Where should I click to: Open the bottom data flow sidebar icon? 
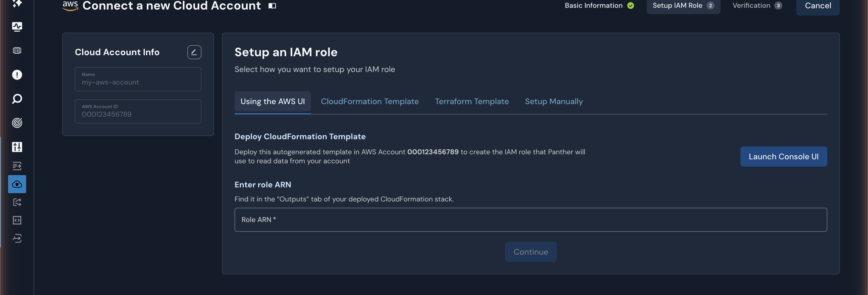click(x=17, y=239)
